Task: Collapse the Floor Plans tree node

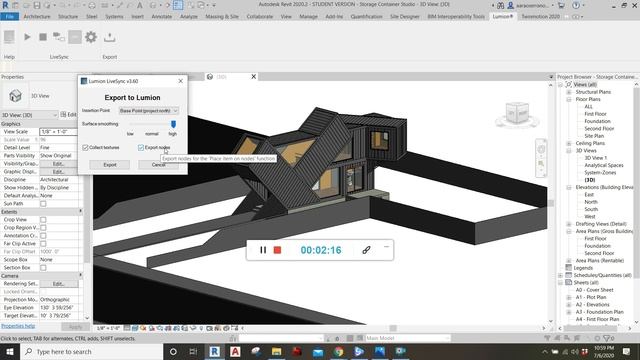Action: pos(569,99)
